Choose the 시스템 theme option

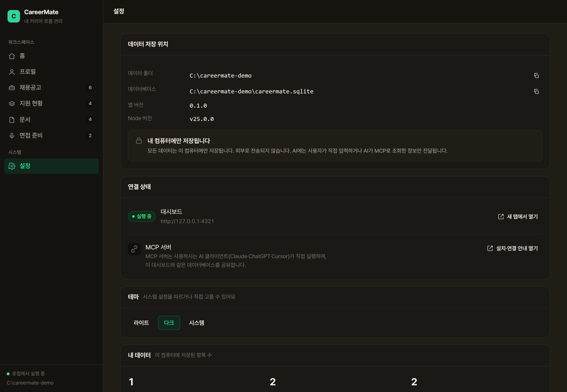pyautogui.click(x=196, y=323)
